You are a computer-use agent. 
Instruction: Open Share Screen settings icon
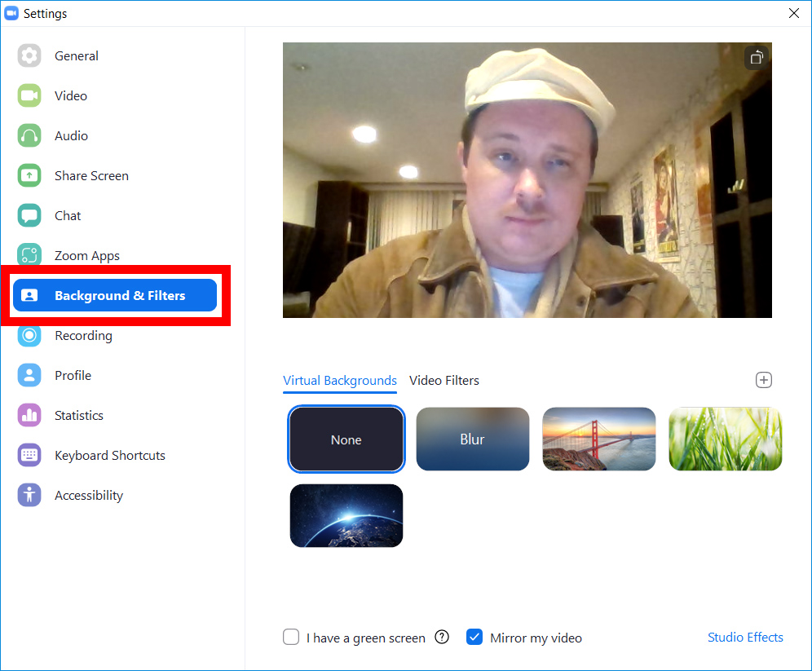[x=29, y=175]
